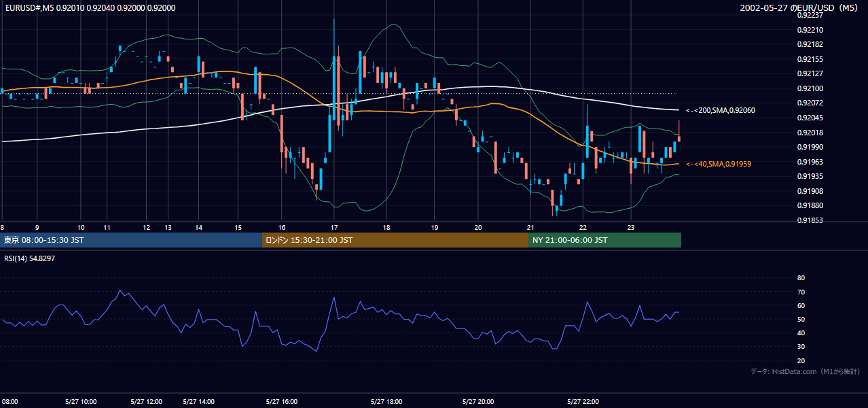The height and width of the screenshot is (408, 868).
Task: Select hour 19 on the chart hour axis
Action: (435, 227)
